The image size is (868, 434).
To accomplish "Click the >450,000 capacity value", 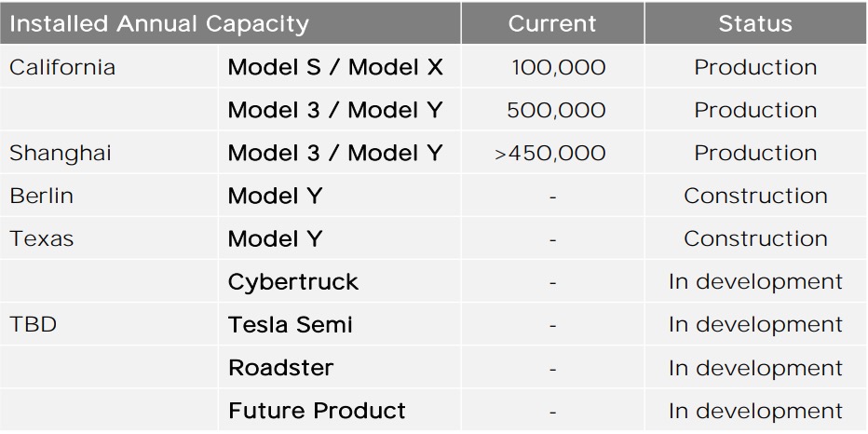I will pos(550,154).
